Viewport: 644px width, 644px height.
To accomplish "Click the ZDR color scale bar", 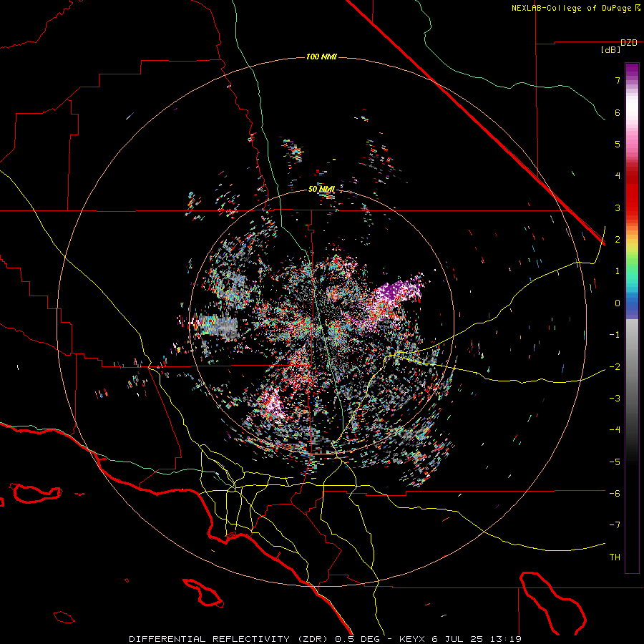I will [632, 318].
